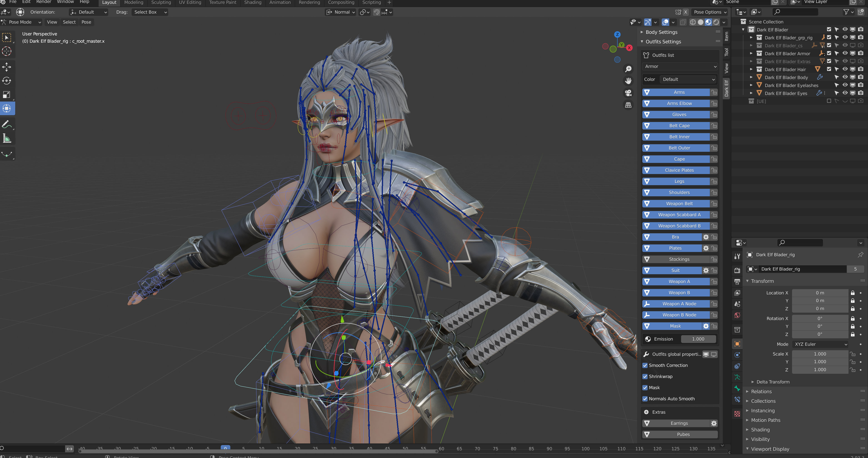Hide Dark Elf Blader Hair in viewport

(x=845, y=69)
